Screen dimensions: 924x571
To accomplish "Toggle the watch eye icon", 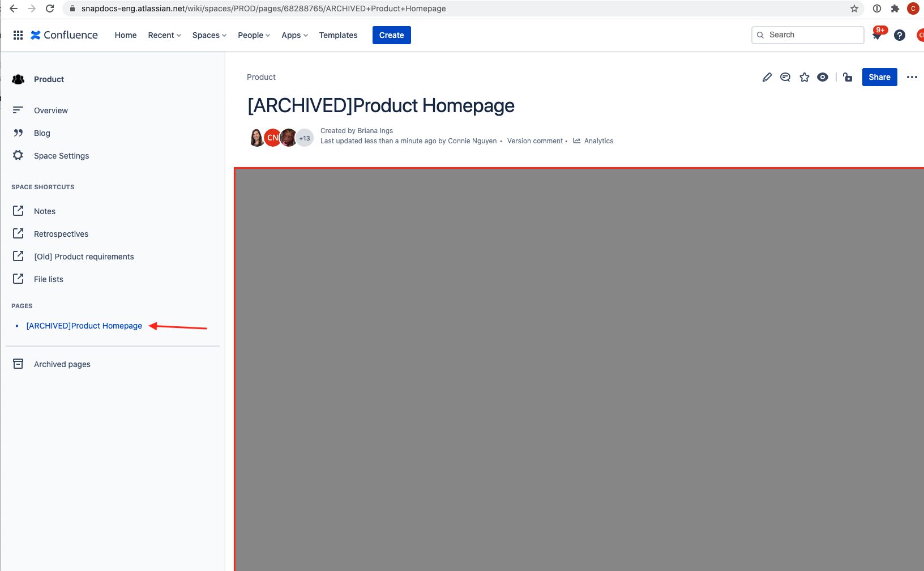I will (x=823, y=77).
